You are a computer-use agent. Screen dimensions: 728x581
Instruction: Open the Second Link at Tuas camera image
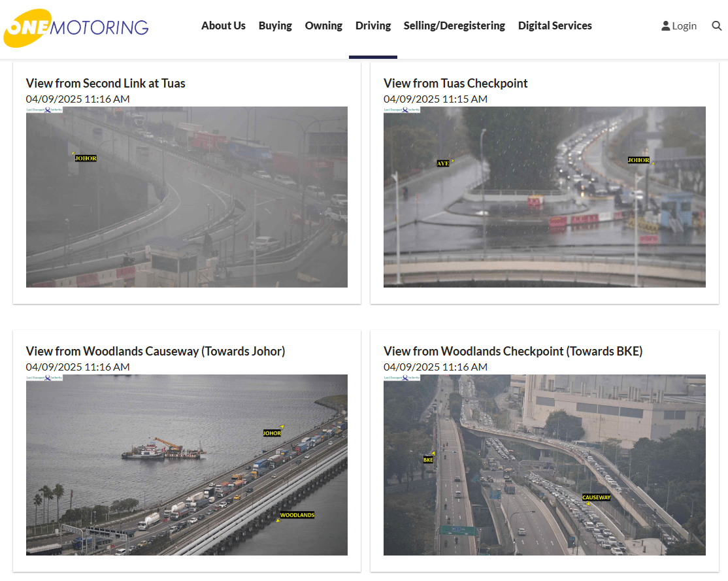click(187, 197)
